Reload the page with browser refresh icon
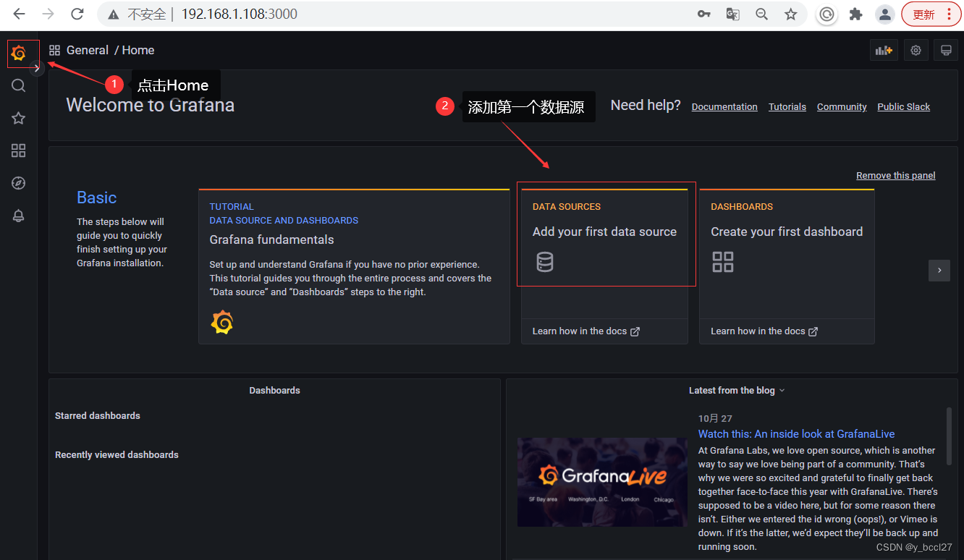The height and width of the screenshot is (560, 964). (x=77, y=14)
